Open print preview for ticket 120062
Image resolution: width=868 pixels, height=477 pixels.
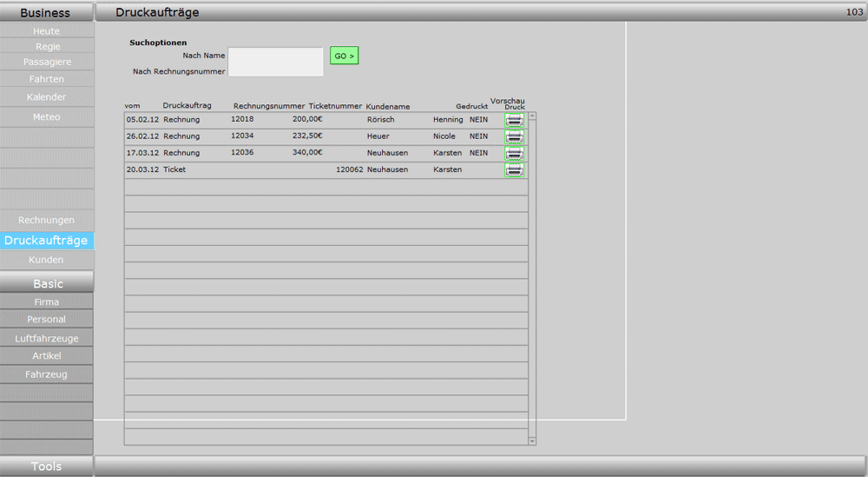pyautogui.click(x=515, y=170)
